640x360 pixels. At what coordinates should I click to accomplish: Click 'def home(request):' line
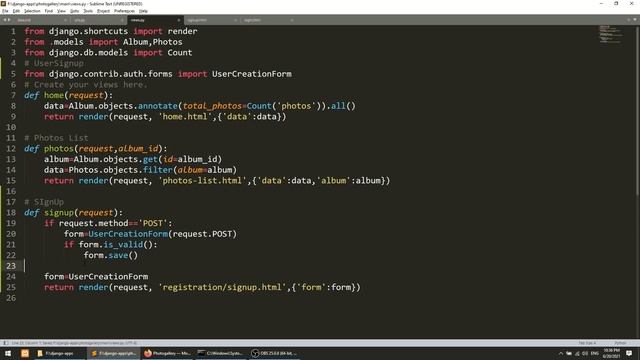coord(68,95)
